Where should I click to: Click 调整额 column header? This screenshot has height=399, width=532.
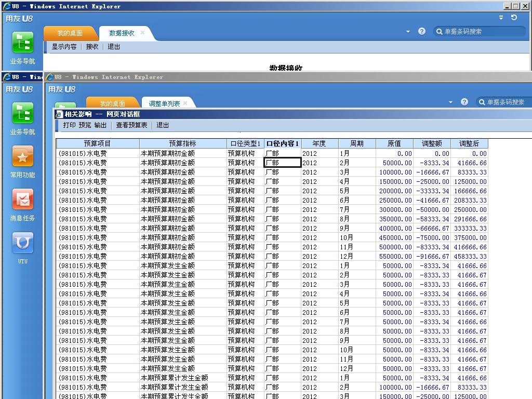click(432, 143)
